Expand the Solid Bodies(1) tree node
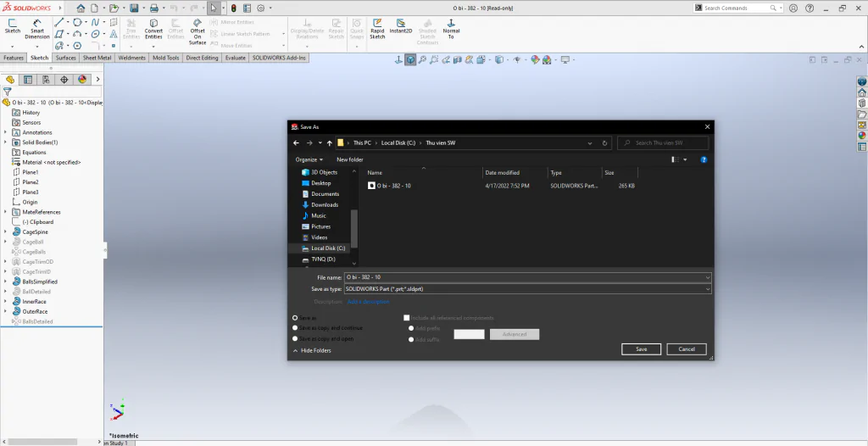Image resolution: width=868 pixels, height=446 pixels. click(6, 142)
